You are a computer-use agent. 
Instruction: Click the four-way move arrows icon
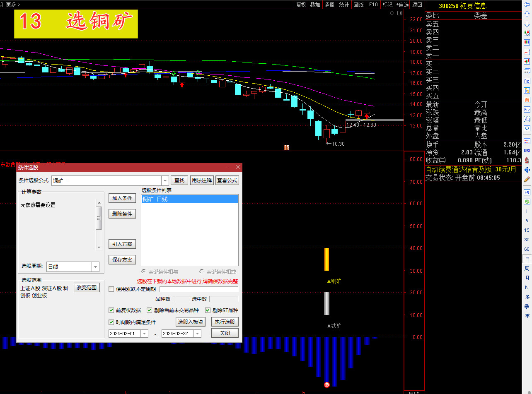[527, 170]
